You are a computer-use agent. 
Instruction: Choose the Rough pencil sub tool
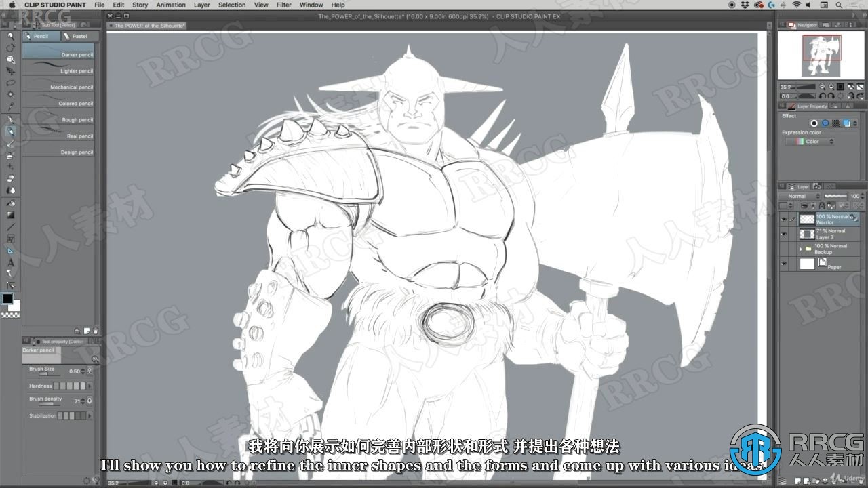(x=59, y=117)
